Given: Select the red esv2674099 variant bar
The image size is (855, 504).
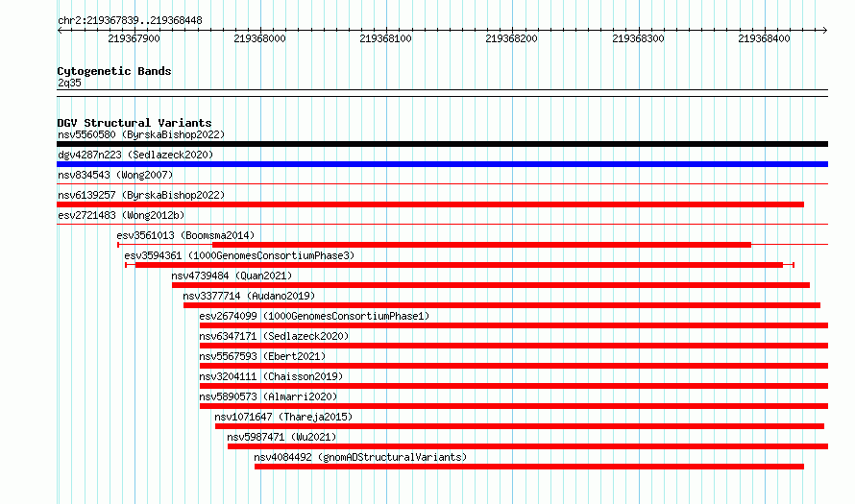Looking at the screenshot, I should tap(514, 325).
